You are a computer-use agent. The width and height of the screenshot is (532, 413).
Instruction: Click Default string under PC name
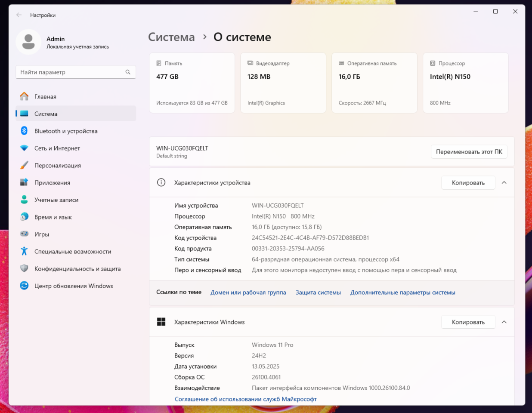(172, 156)
